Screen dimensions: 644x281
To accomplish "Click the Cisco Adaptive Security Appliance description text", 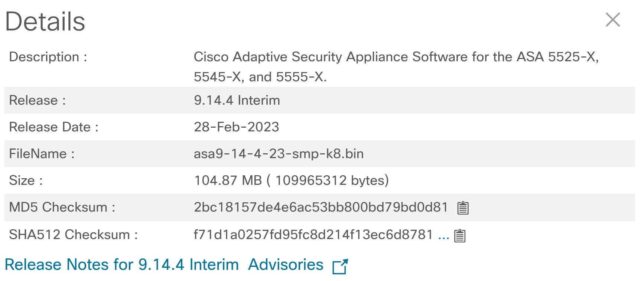I will [396, 67].
